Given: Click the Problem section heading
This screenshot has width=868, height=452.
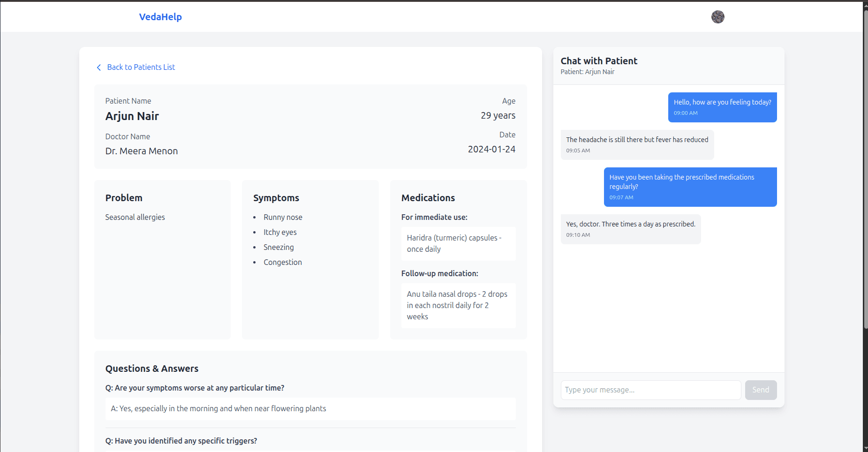Looking at the screenshot, I should point(124,198).
